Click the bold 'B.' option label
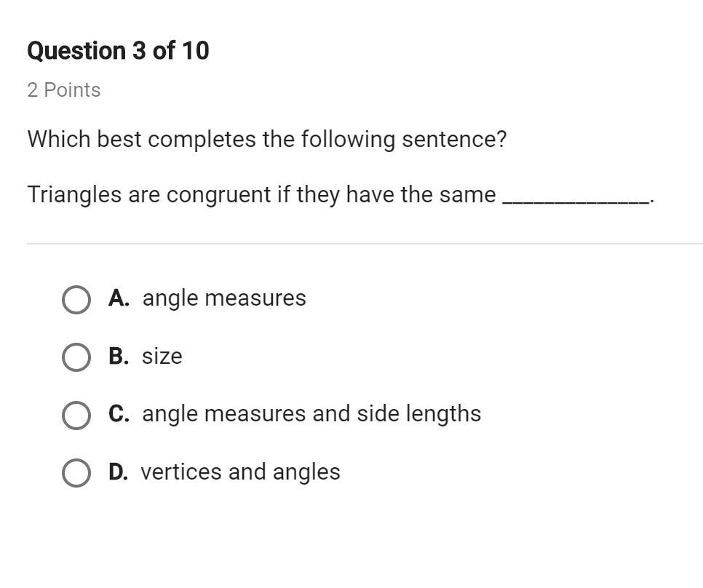 119,357
